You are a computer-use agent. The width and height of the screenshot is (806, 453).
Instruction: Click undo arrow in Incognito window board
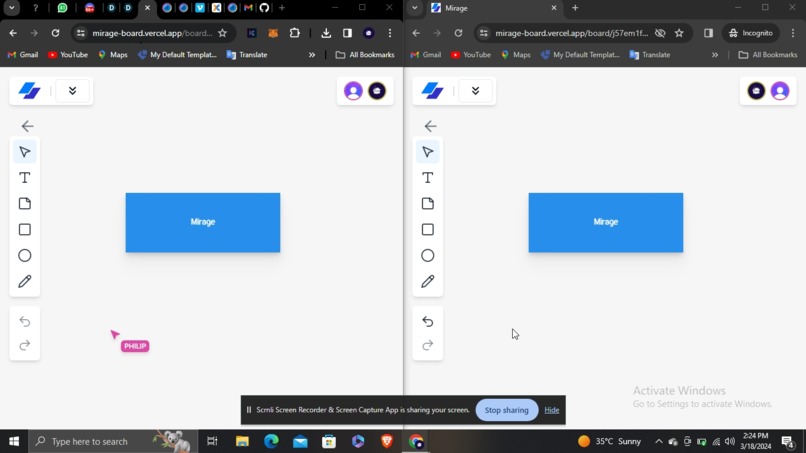pos(428,321)
